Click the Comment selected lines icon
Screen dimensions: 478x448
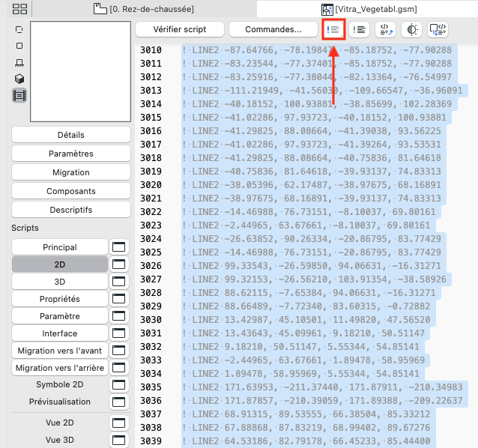click(333, 29)
